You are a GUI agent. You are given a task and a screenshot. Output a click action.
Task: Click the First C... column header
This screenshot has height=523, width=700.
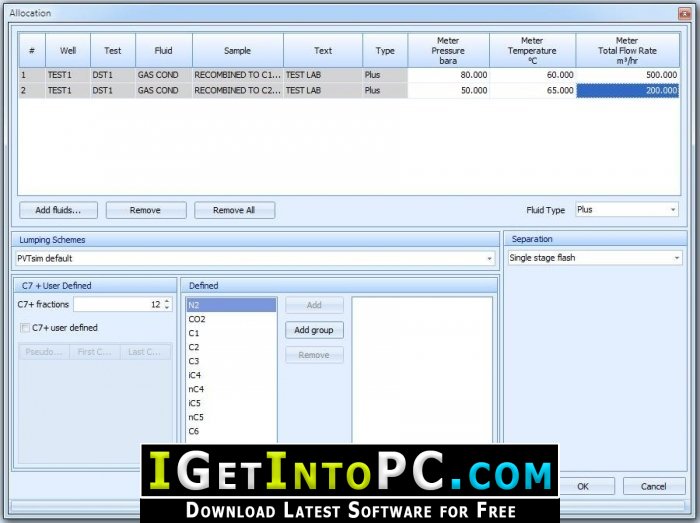point(95,352)
